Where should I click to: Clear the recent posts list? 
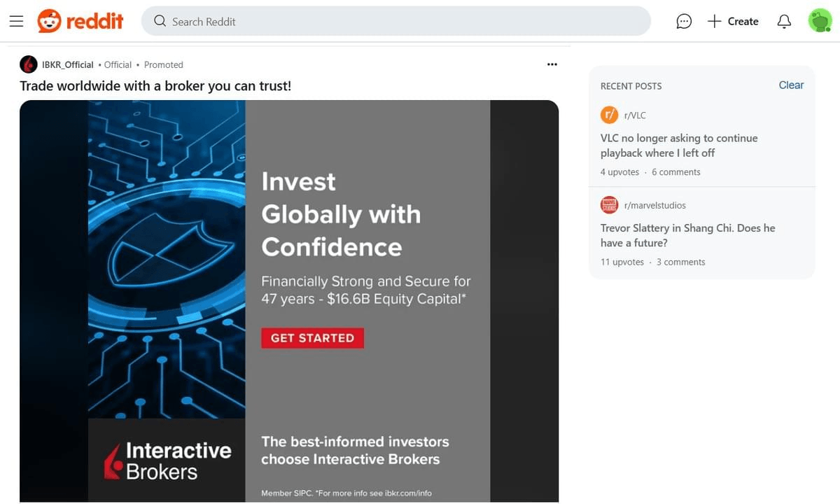point(791,85)
